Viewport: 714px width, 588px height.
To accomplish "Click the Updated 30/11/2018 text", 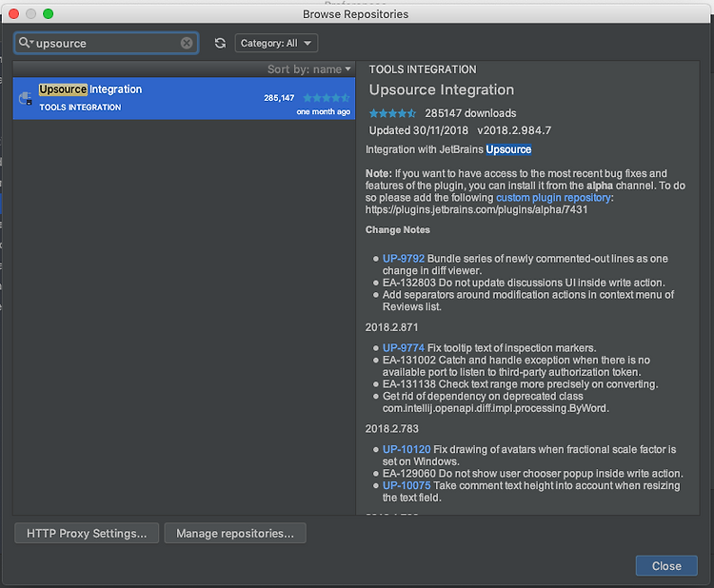I will click(419, 130).
